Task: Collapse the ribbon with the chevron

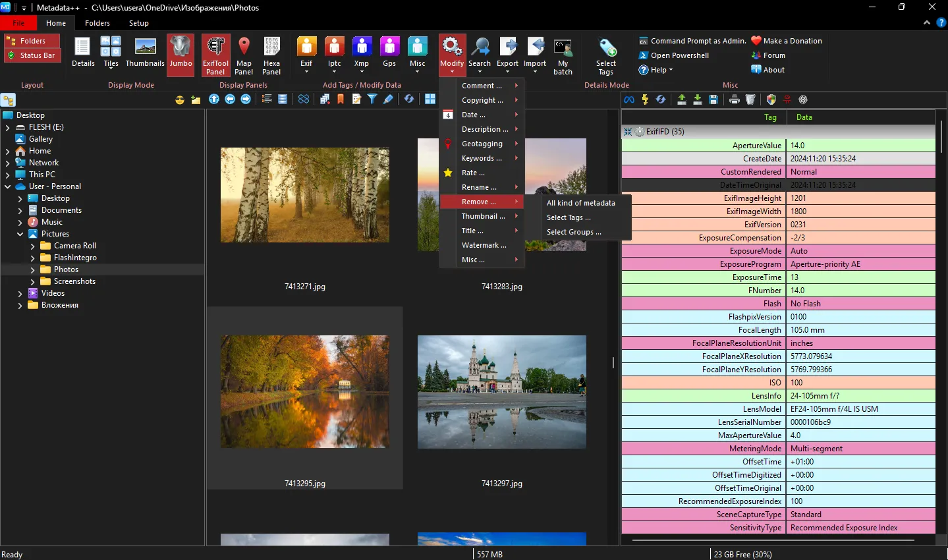Action: coord(927,22)
